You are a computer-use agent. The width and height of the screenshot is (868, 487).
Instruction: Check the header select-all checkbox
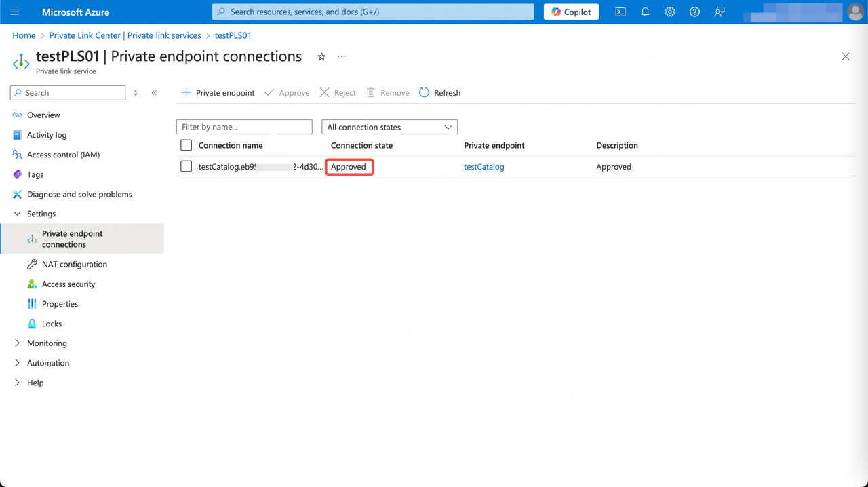pos(186,145)
